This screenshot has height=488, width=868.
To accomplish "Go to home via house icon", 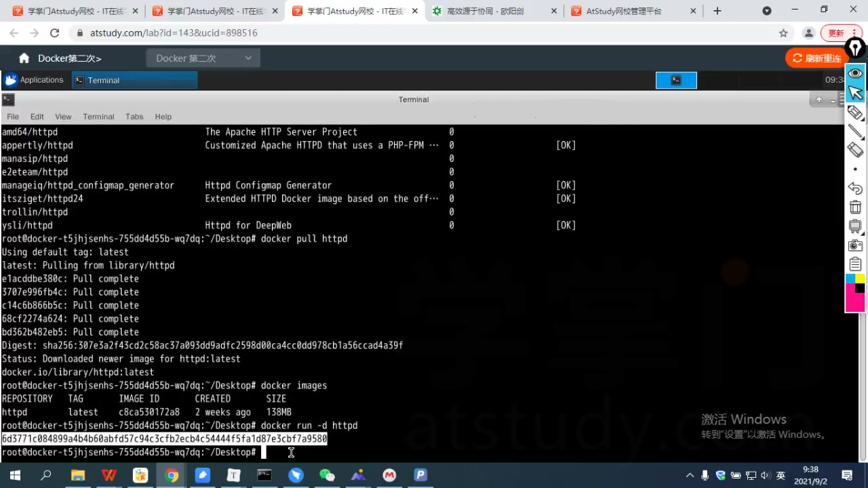I will coord(24,58).
